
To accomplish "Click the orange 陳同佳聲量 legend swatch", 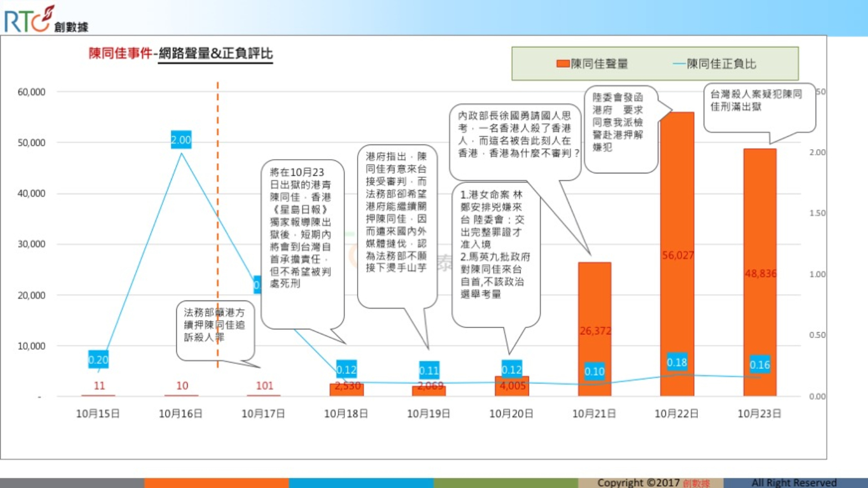I will (562, 64).
